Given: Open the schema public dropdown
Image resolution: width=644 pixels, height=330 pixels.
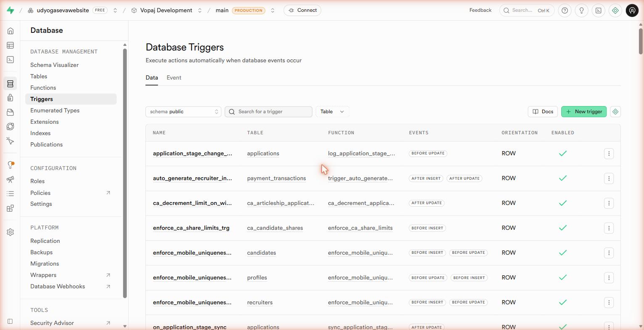Looking at the screenshot, I should pos(183,112).
